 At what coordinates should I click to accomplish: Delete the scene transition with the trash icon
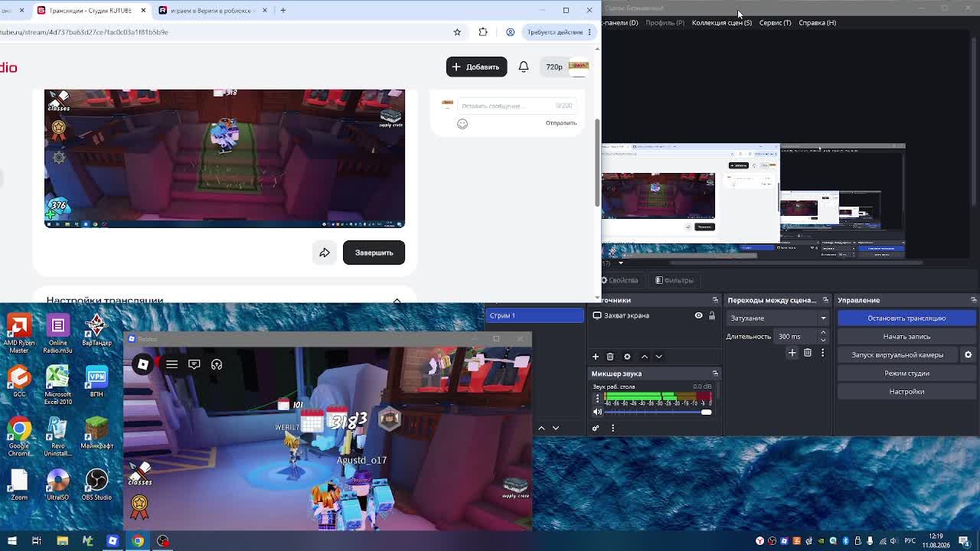(x=808, y=353)
